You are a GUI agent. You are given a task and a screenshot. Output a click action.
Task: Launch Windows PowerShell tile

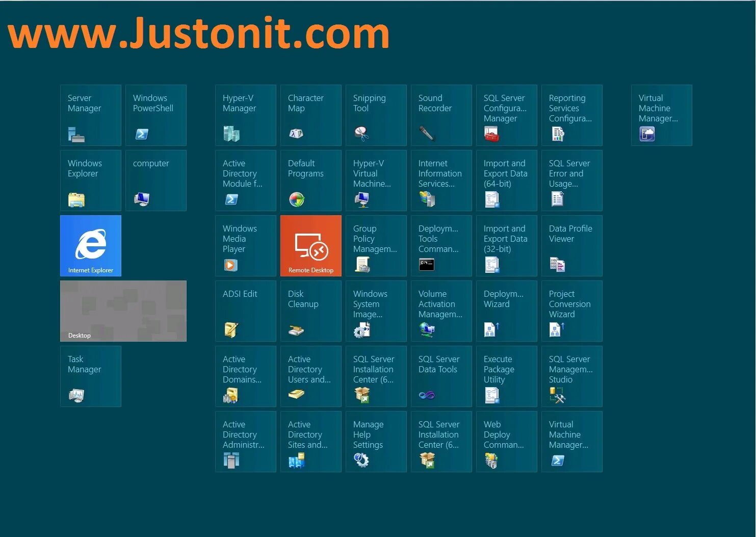click(156, 115)
